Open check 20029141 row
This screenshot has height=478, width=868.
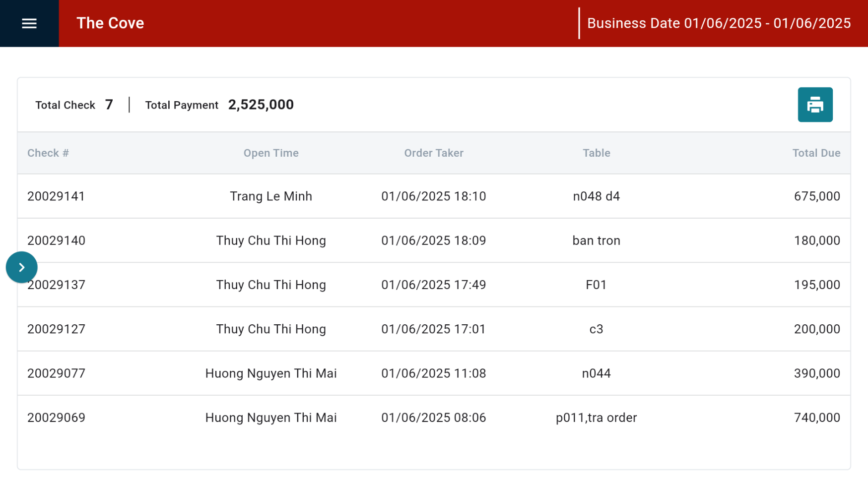pos(56,196)
